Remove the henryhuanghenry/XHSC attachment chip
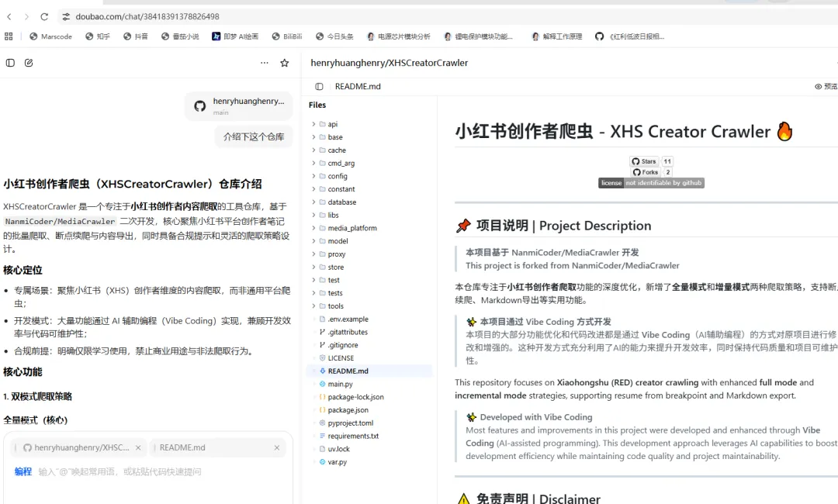 138,448
